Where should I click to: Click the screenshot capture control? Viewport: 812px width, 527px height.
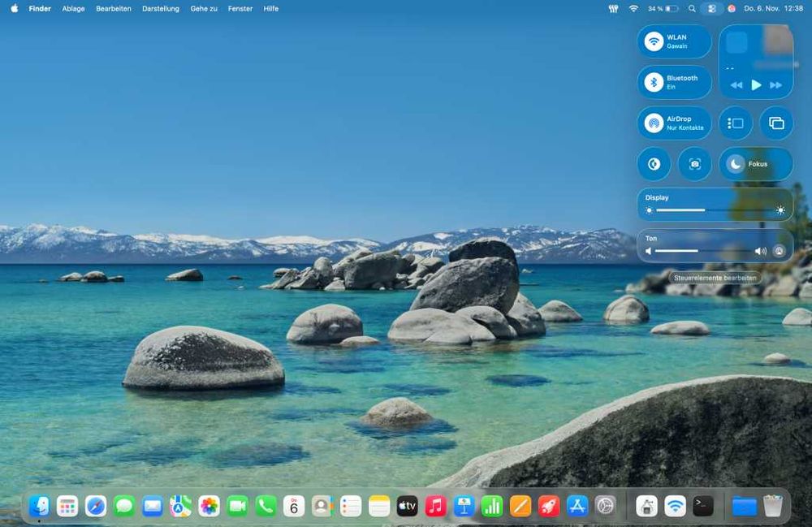point(694,164)
